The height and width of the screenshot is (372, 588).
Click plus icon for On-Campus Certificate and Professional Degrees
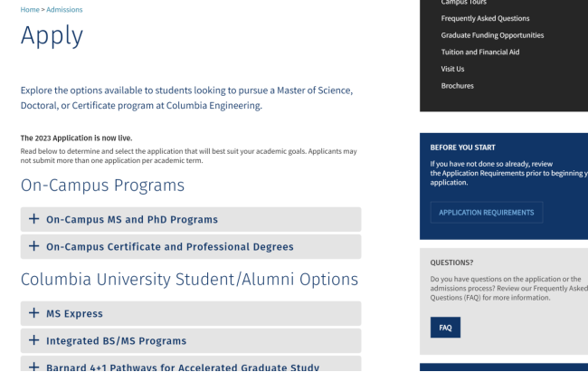click(x=34, y=246)
